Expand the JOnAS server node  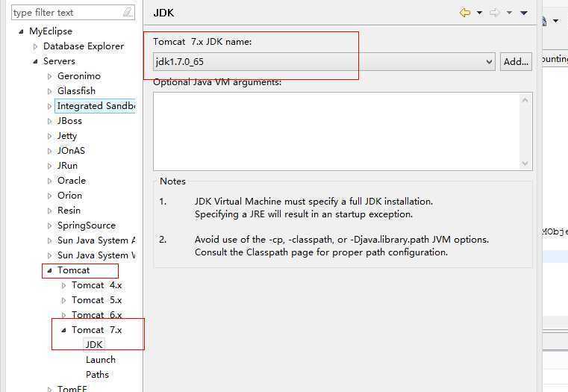pyautogui.click(x=49, y=151)
